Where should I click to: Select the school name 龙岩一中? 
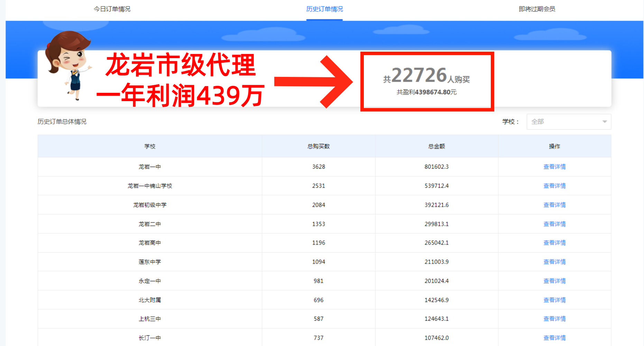pos(150,167)
